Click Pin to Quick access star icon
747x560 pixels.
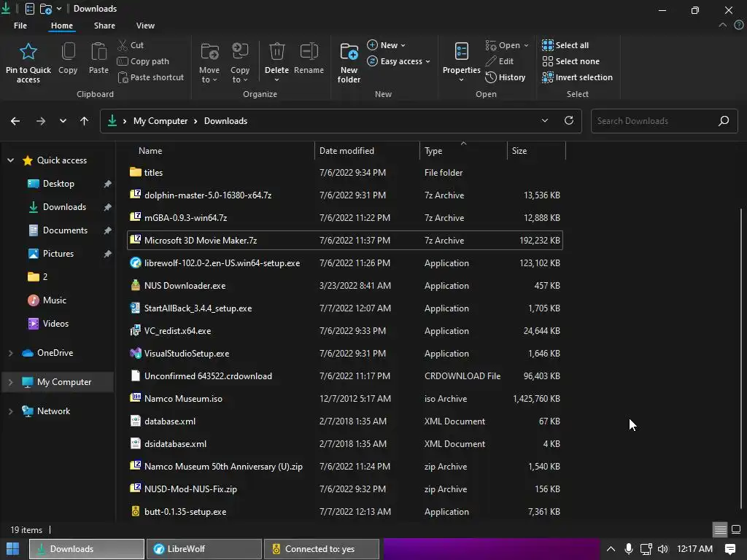28,52
